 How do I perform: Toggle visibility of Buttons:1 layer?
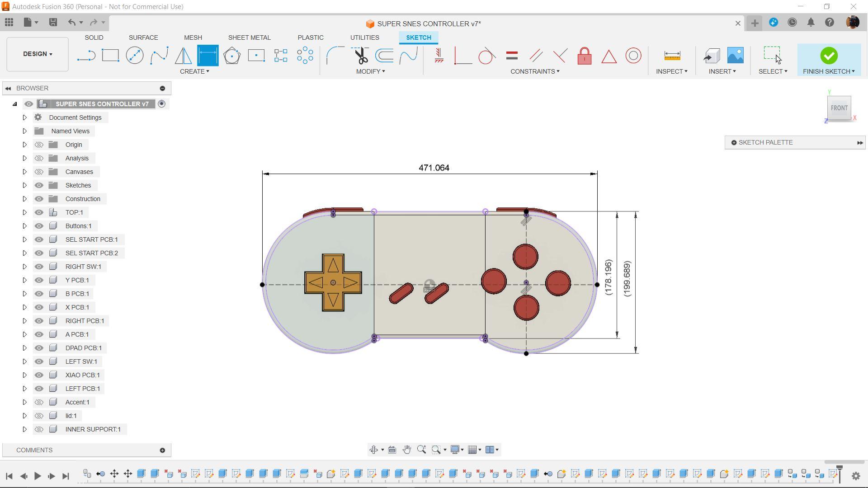click(39, 225)
